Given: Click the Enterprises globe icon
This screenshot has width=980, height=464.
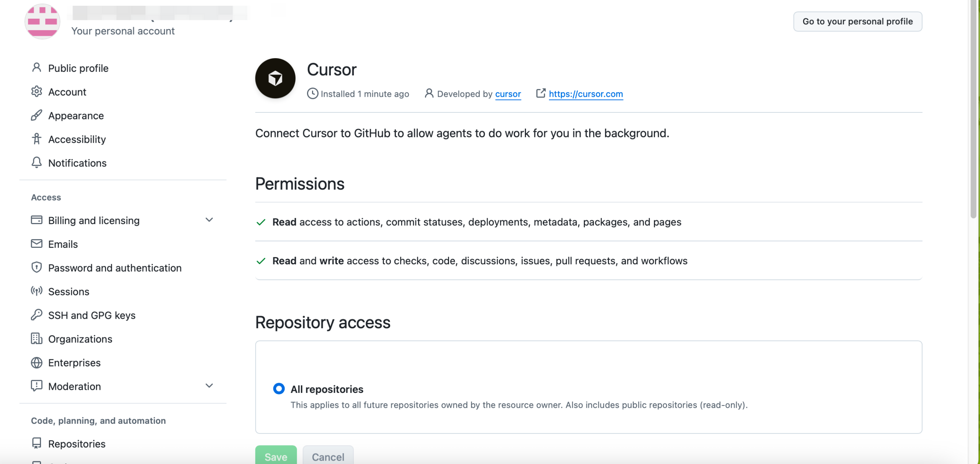Looking at the screenshot, I should point(36,363).
